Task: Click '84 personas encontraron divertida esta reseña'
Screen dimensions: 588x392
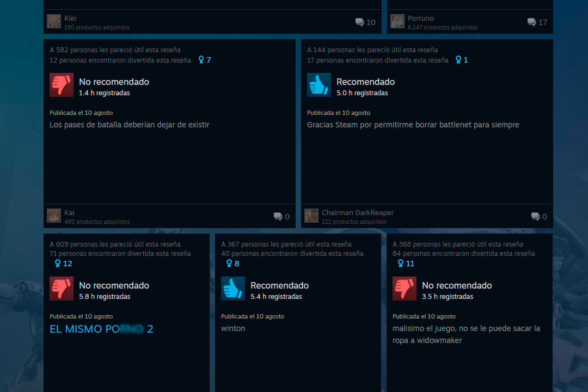Action: [463, 254]
